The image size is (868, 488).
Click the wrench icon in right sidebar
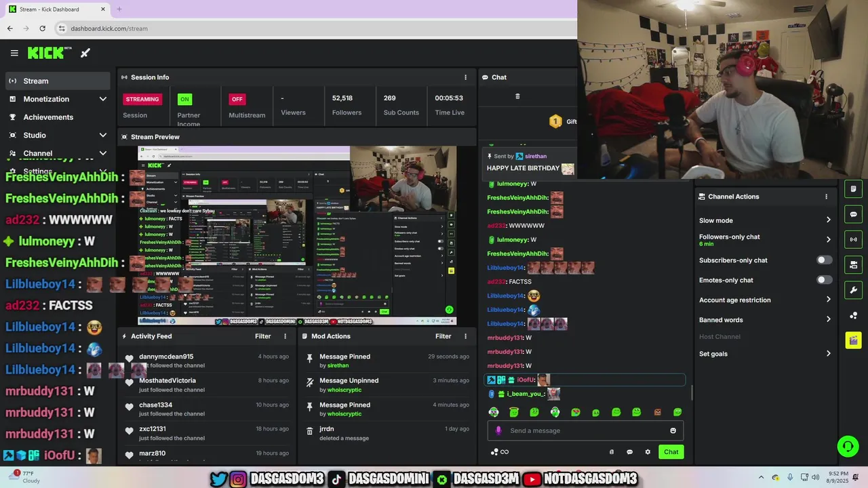tap(853, 290)
